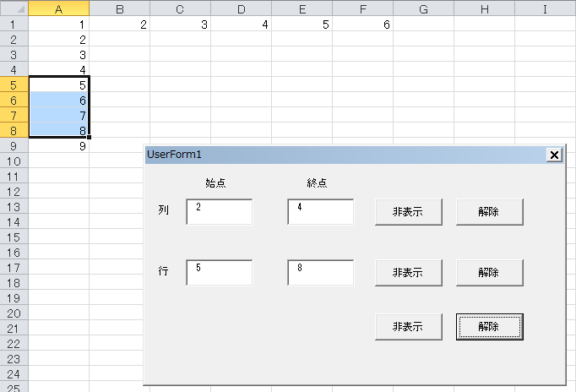Viewport: 576px width, 392px height.
Task: Select column F header
Action: click(x=362, y=8)
